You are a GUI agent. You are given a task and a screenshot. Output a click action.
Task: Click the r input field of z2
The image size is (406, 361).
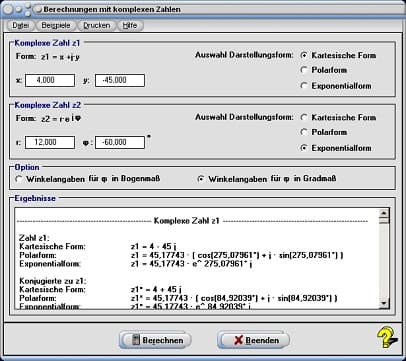pos(50,142)
